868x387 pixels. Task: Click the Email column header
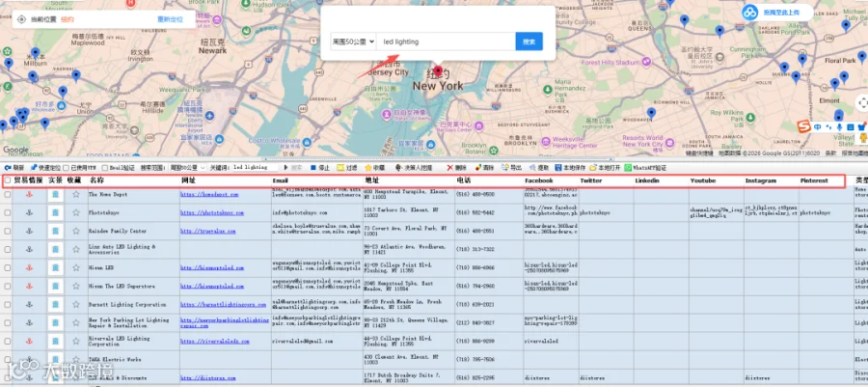point(281,180)
